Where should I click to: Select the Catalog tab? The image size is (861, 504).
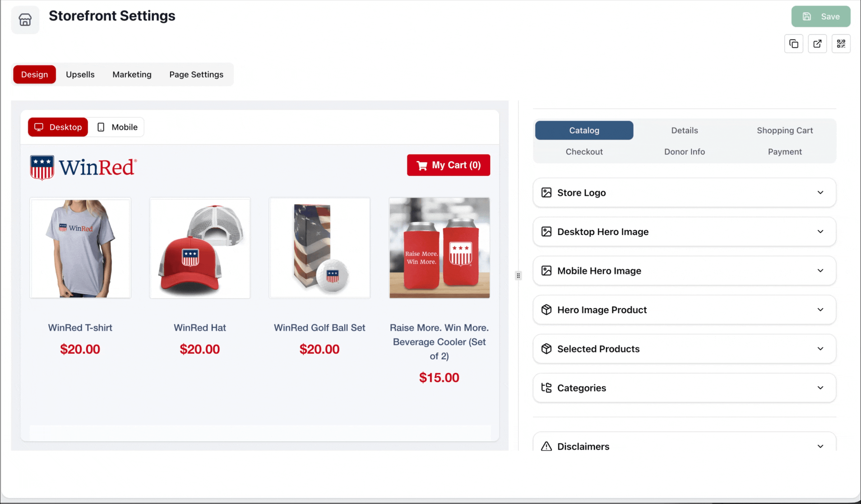point(584,130)
